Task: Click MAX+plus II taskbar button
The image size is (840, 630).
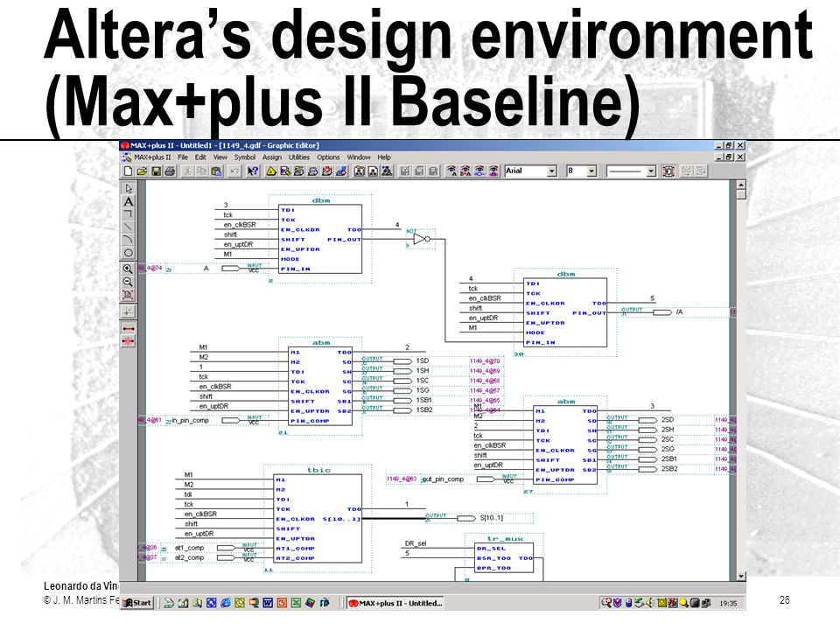Action: (395, 603)
